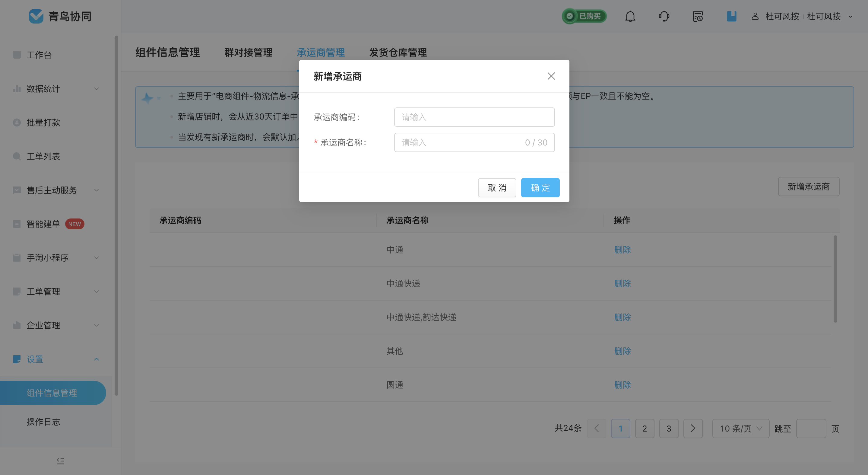Open the scheduled tasks calendar icon

[x=698, y=16]
